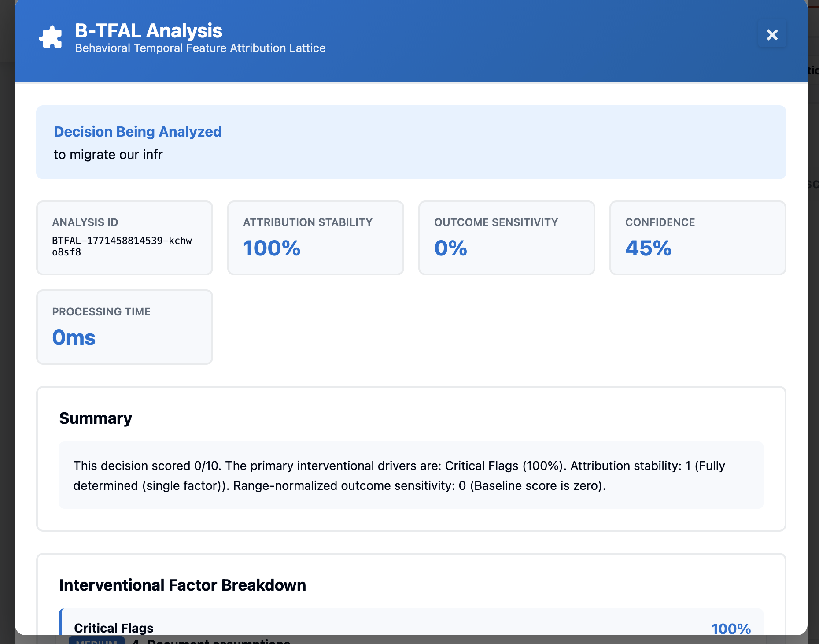The image size is (819, 644).
Task: Click the 'PROCESSING TIME' label
Action: click(x=101, y=312)
